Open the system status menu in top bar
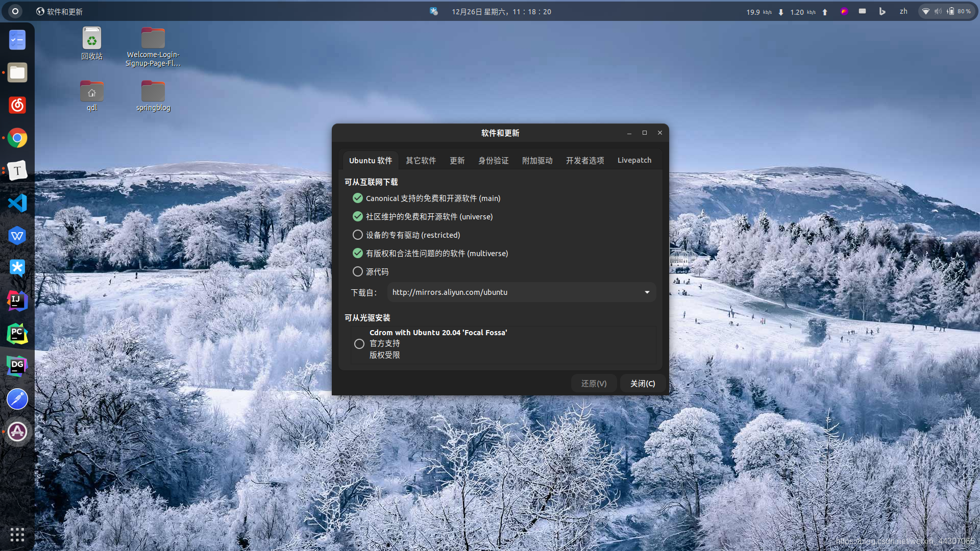Screen dimensions: 980x551 pos(948,11)
